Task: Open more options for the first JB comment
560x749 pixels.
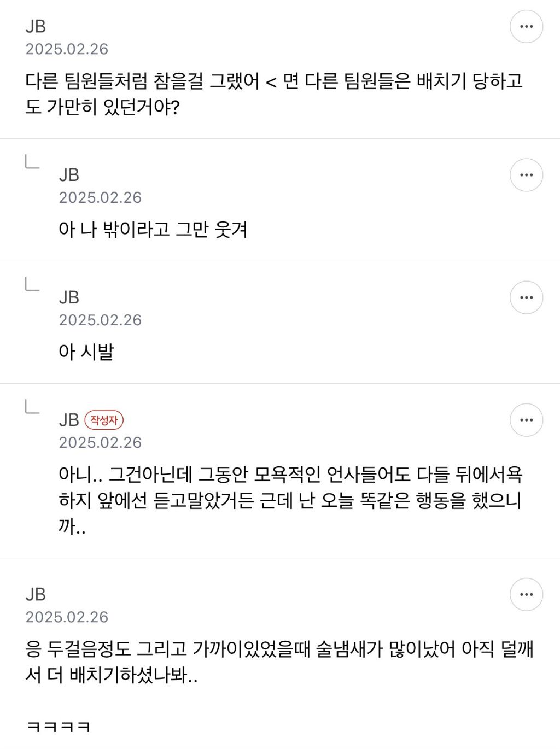Action: (x=526, y=26)
